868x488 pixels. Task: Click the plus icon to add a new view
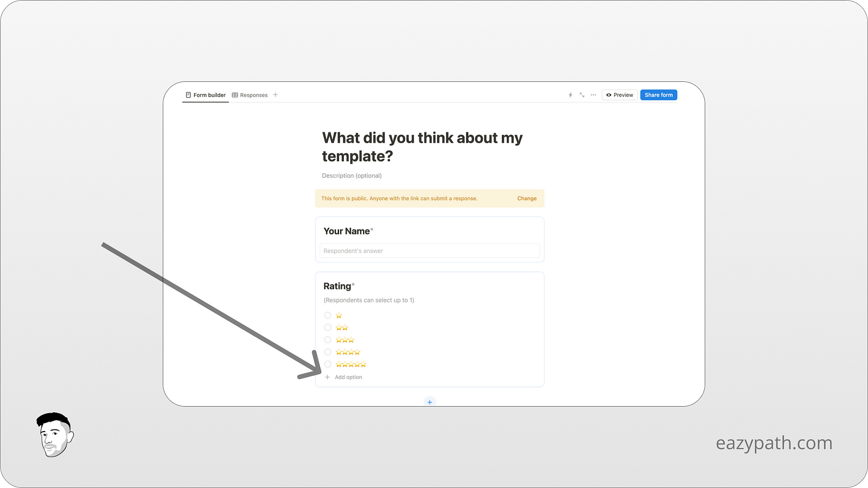click(x=276, y=95)
